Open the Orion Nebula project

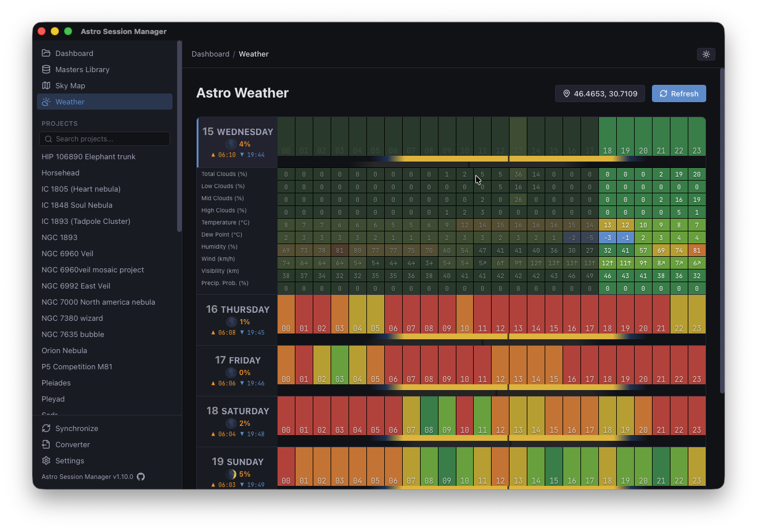pyautogui.click(x=64, y=350)
